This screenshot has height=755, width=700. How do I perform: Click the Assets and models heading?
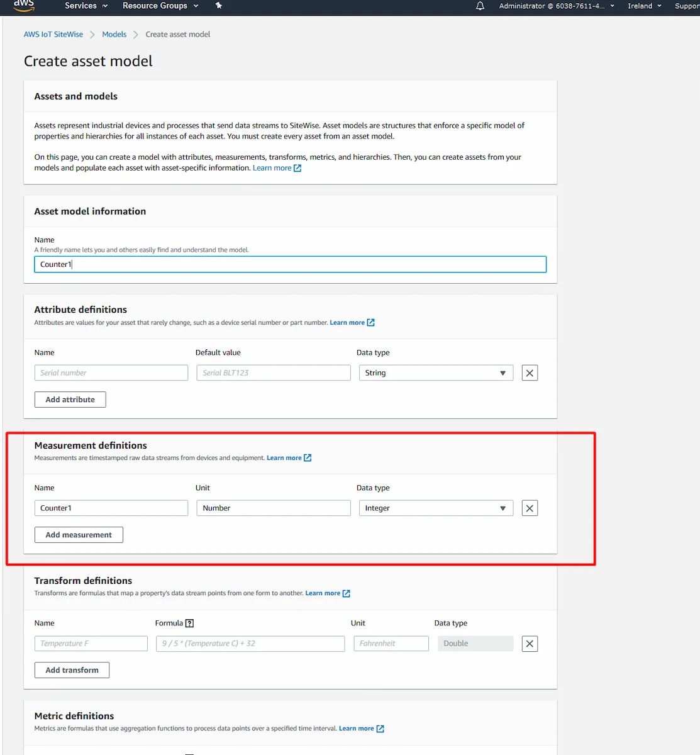76,96
